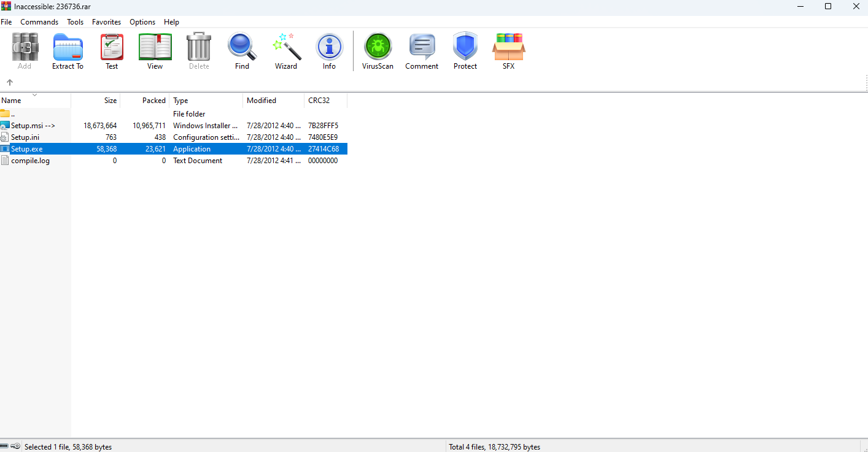Screen dimensions: 868x452
Task: Click the Find magnifier icon
Action: [242, 51]
